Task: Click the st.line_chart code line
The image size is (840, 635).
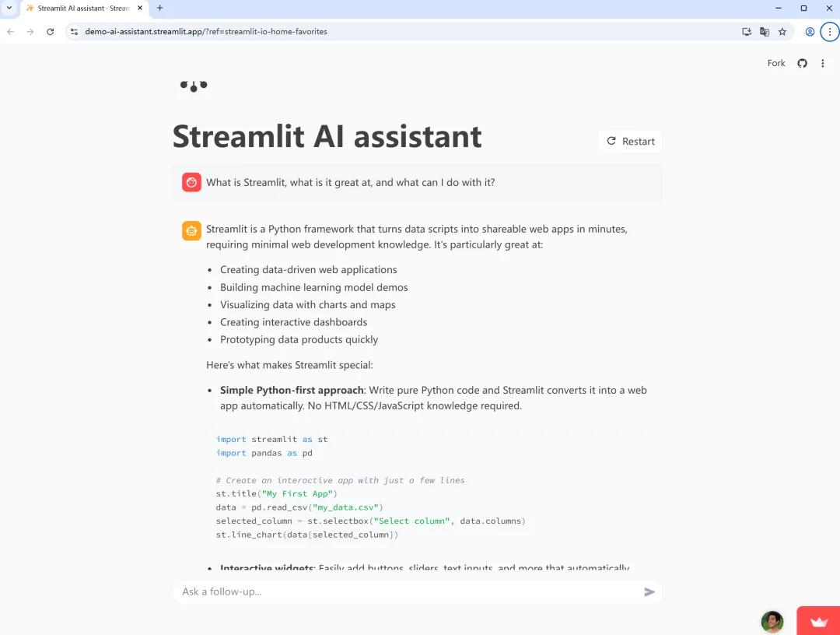Action: point(307,535)
